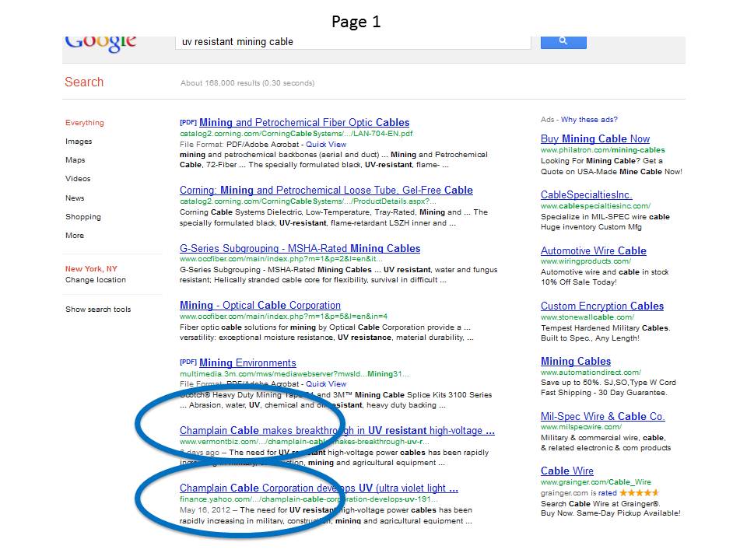Click About 168,000 results text

[247, 83]
